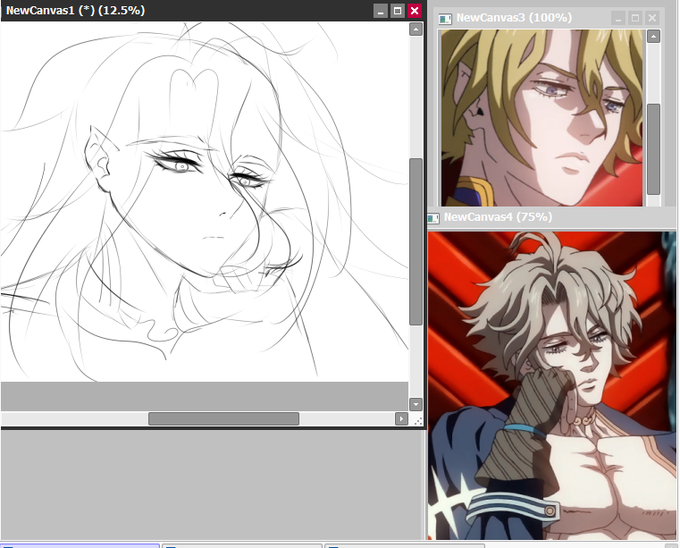Click NewCanvas1 vertical scrollbar down arrow
Screen dimensions: 680x548
(416, 404)
